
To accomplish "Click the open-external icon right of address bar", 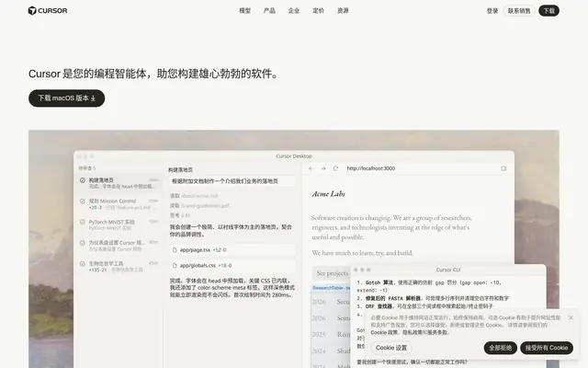I will [503, 168].
